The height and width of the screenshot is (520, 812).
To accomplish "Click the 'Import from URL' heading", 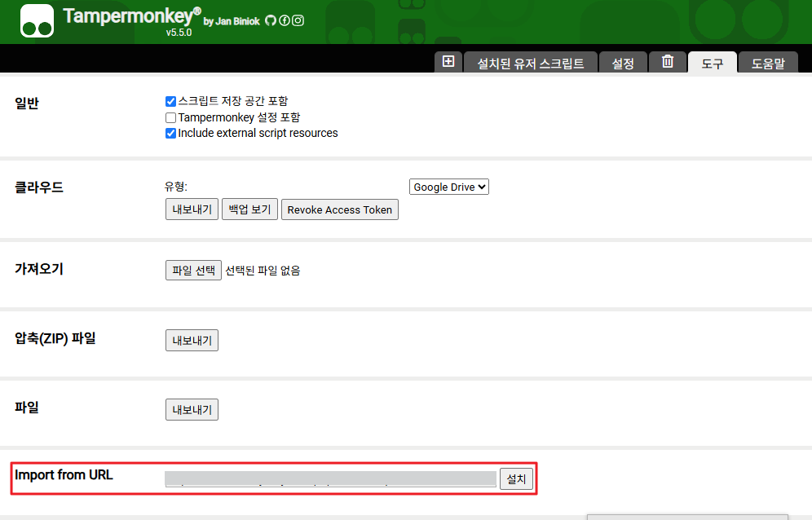I will [64, 475].
